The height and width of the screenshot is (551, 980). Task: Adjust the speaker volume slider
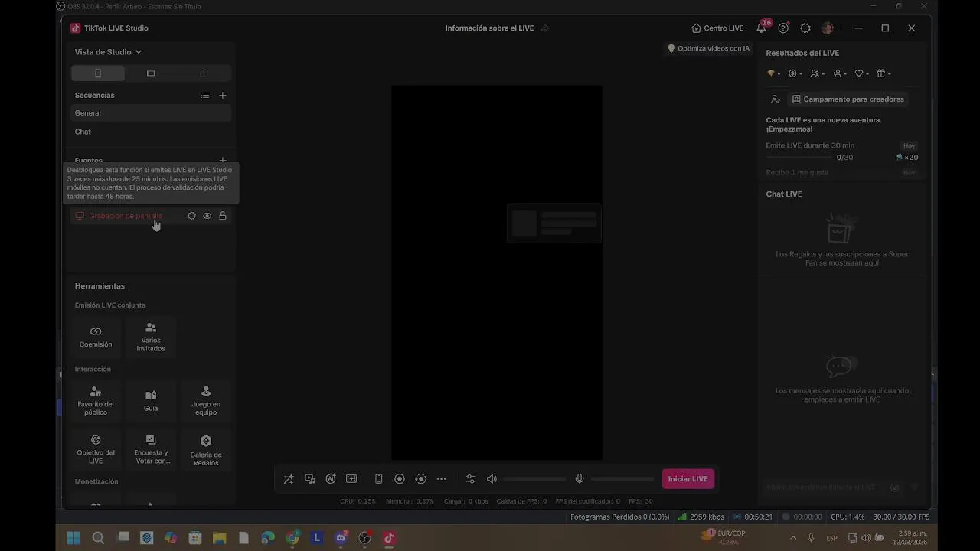pos(534,479)
